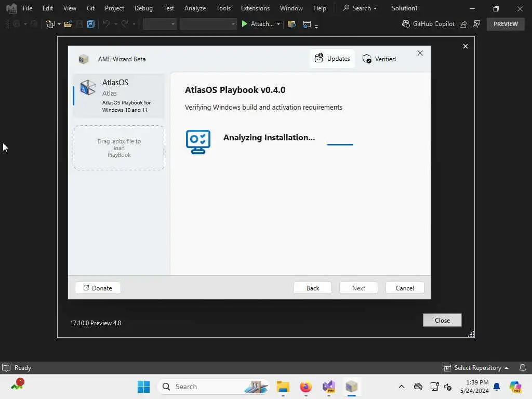Image resolution: width=532 pixels, height=399 pixels.
Task: Click the Ready status bar icon
Action: [x=6, y=367]
